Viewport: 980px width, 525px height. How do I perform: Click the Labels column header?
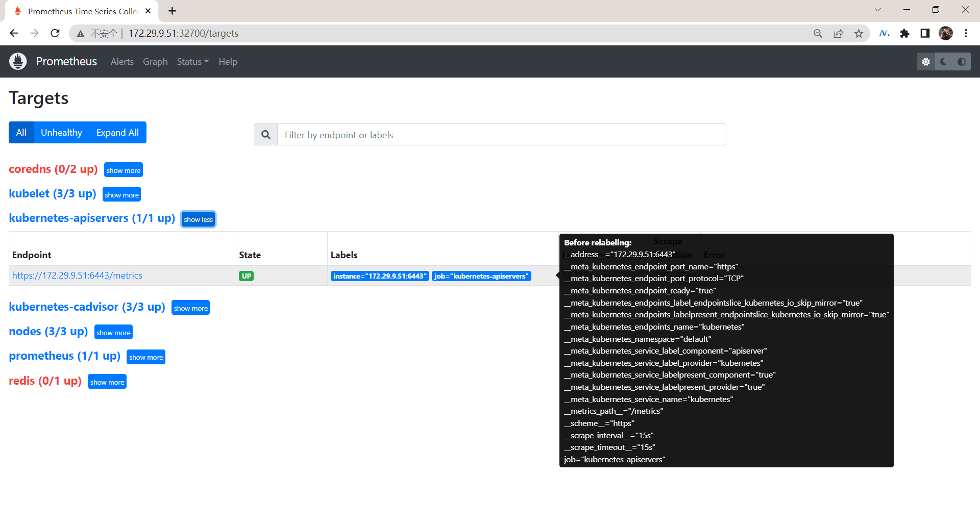tap(344, 255)
